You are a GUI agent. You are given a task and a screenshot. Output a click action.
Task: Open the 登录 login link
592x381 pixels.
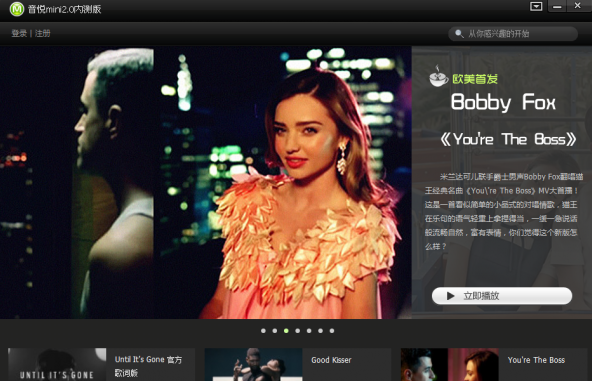point(19,33)
